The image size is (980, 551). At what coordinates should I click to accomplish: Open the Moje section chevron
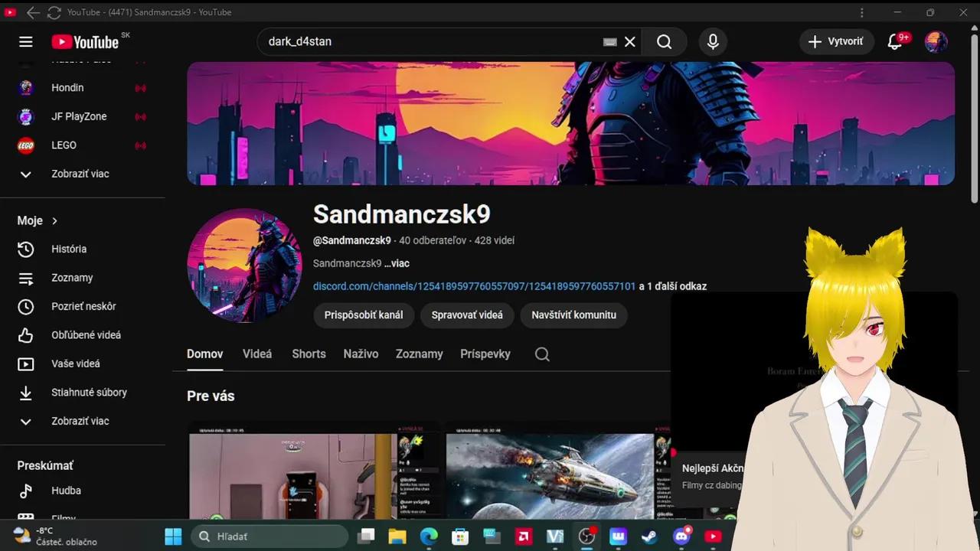pos(54,220)
